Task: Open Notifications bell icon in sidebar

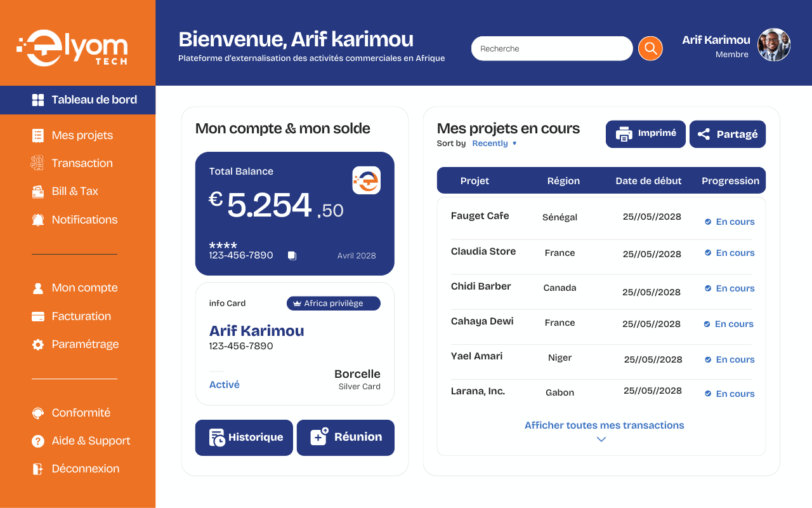Action: [38, 220]
